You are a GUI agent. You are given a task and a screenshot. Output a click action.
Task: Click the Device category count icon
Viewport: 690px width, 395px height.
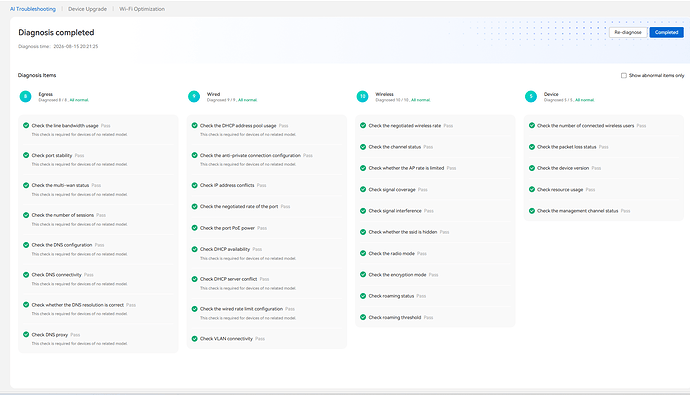tap(531, 96)
